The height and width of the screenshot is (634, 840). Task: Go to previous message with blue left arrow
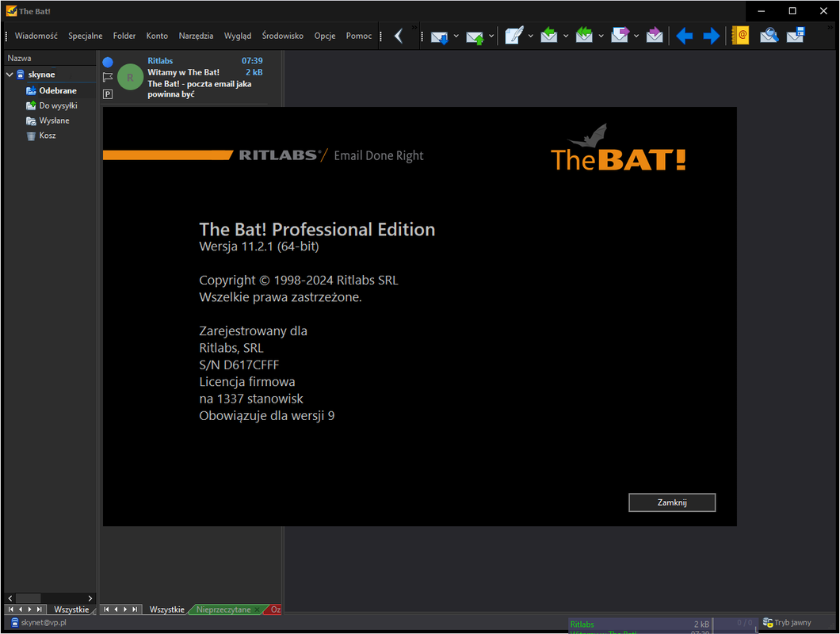[x=684, y=36]
